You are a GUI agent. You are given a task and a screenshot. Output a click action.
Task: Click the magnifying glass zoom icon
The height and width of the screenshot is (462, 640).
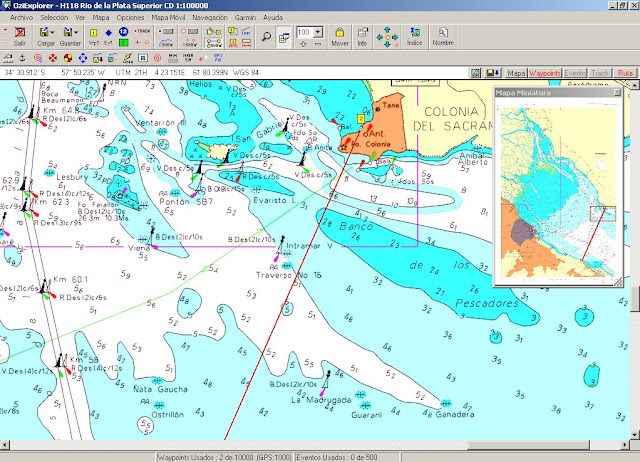point(266,37)
